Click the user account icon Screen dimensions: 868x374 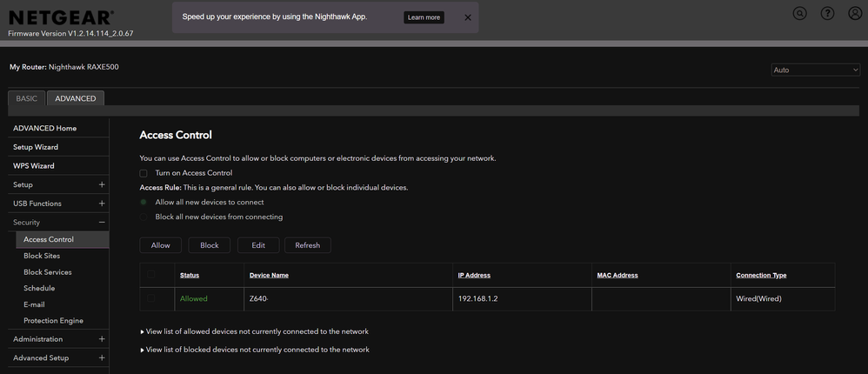coord(854,14)
